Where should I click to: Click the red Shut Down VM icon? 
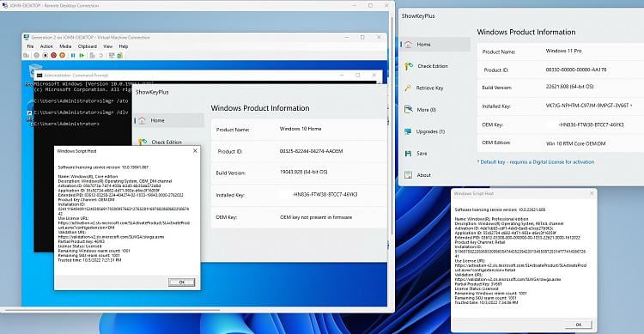pos(54,56)
